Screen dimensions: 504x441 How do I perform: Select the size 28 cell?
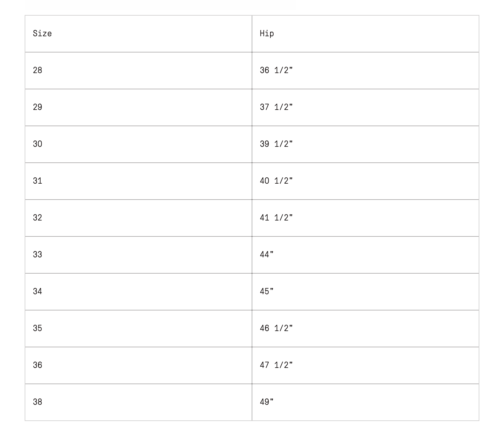(x=37, y=70)
